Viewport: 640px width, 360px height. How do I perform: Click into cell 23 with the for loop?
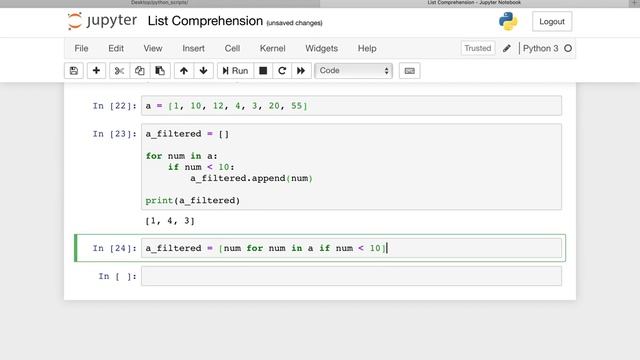click(x=351, y=167)
